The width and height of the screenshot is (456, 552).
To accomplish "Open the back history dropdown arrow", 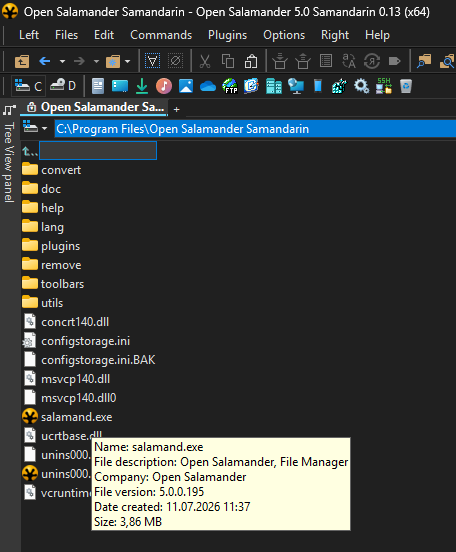I will click(62, 61).
